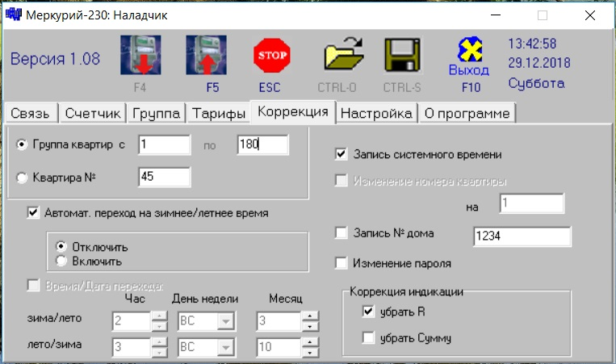Select the Квартира № radio button

coord(22,178)
